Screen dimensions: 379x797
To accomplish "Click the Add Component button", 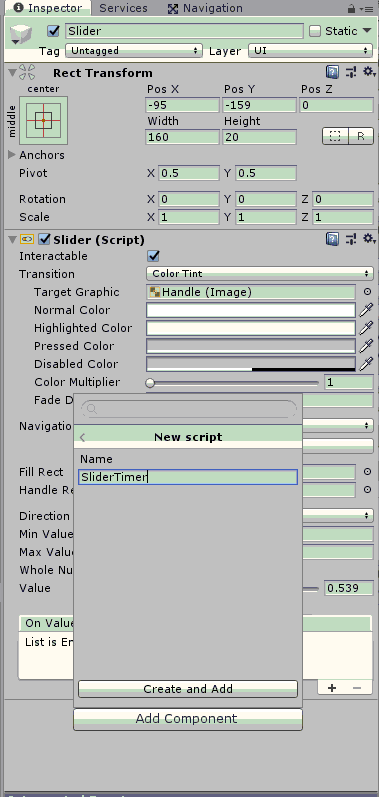I will pos(188,719).
